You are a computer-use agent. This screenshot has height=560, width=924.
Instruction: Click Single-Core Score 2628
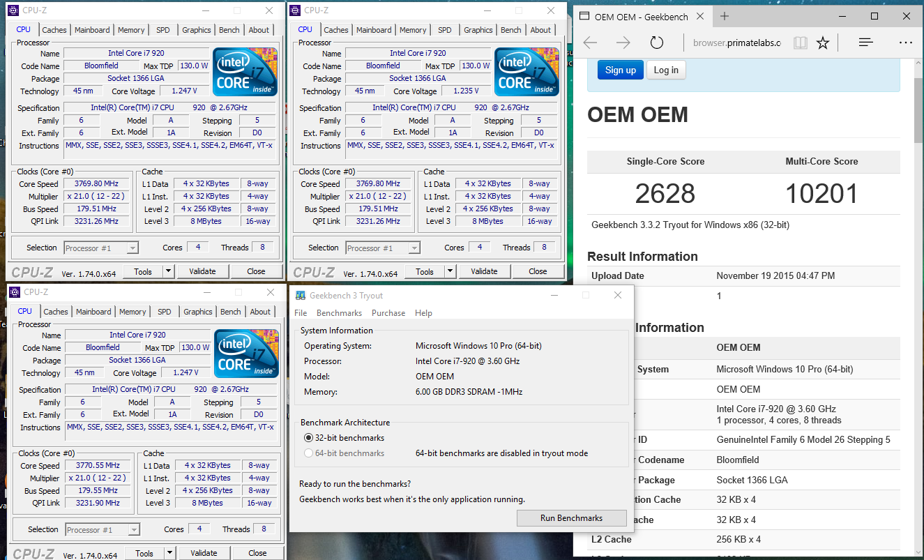[665, 193]
